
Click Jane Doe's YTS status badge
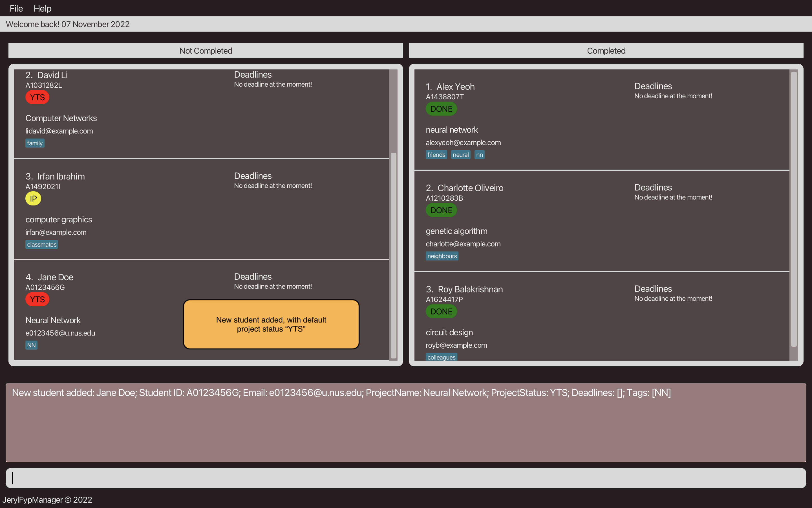pos(37,299)
